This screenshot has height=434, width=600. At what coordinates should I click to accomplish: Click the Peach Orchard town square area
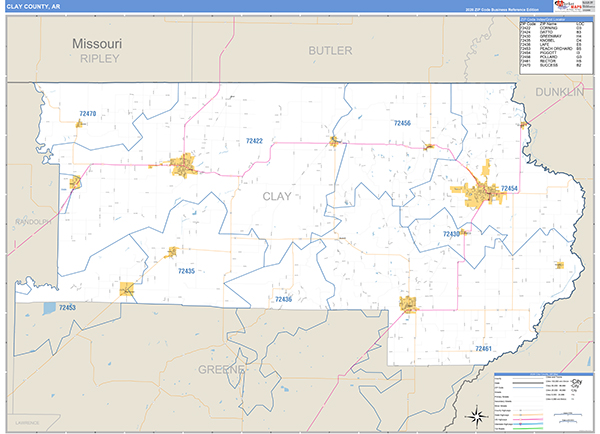[x=127, y=289]
